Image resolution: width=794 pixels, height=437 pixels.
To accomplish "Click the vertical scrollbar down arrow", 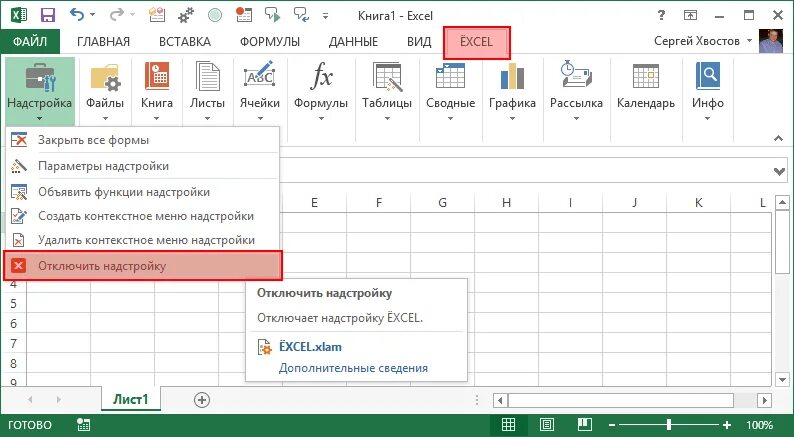I will click(782, 379).
